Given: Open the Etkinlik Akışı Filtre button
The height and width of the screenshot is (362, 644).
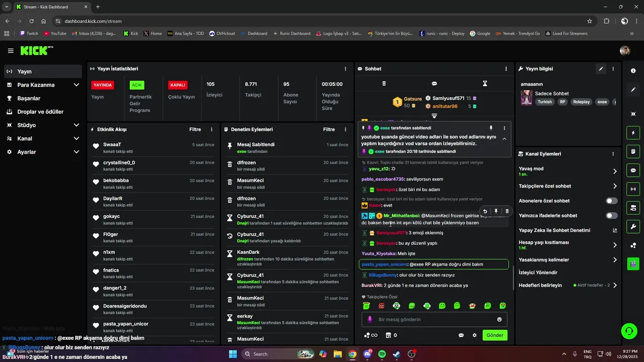Looking at the screenshot, I should click(195, 129).
